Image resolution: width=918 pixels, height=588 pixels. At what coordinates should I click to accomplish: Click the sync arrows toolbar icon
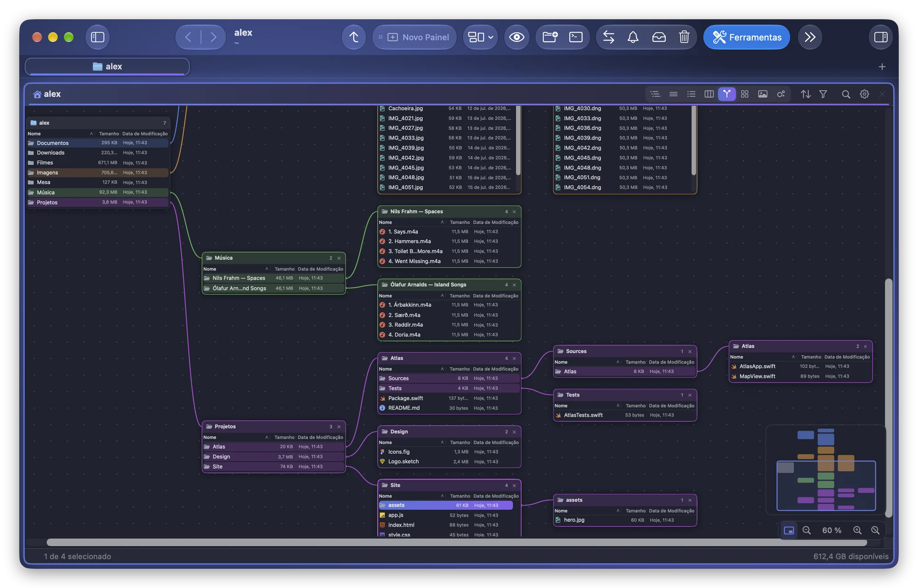[609, 37]
